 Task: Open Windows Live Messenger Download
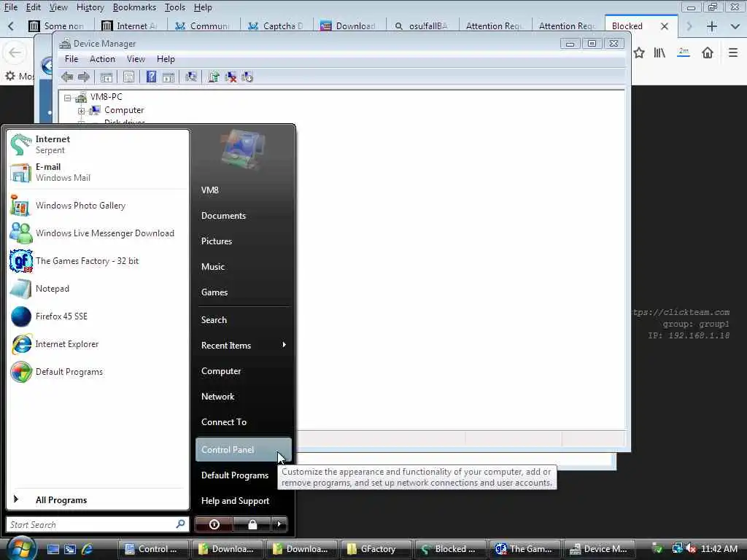click(98, 233)
